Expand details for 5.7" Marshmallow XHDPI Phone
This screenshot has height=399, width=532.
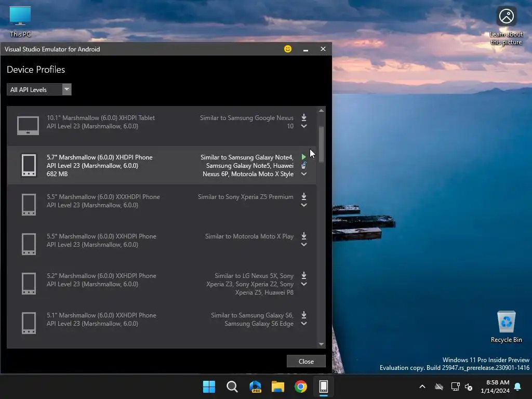click(304, 174)
